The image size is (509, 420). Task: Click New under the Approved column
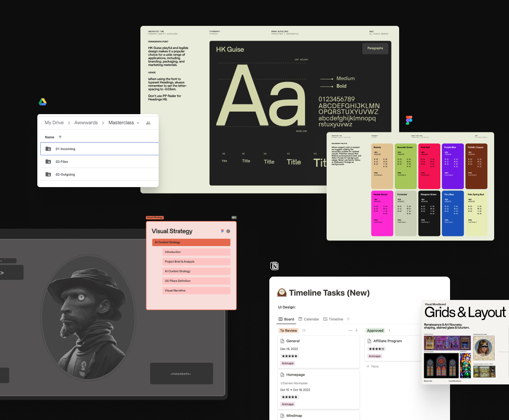tap(372, 366)
